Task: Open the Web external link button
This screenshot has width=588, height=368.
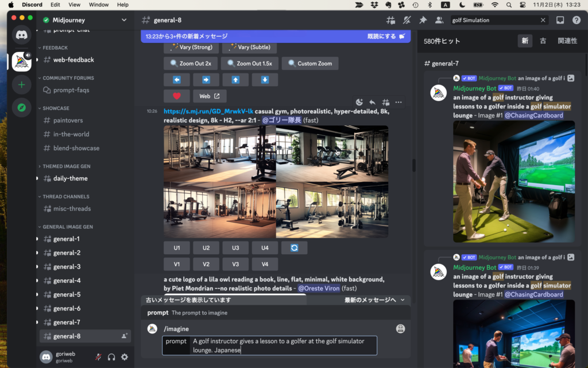Action: click(x=209, y=96)
